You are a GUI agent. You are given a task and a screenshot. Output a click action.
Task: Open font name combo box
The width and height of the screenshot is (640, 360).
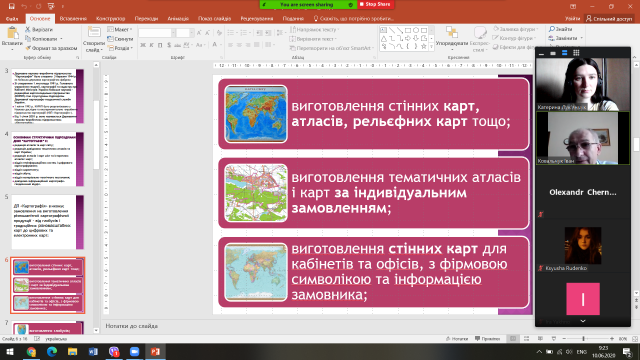point(157,33)
